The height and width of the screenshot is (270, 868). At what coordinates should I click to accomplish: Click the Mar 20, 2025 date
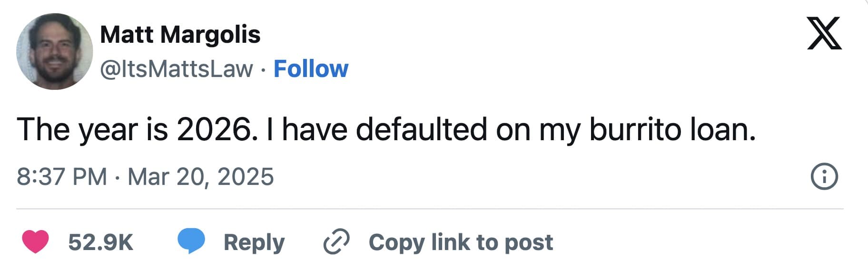(x=200, y=177)
